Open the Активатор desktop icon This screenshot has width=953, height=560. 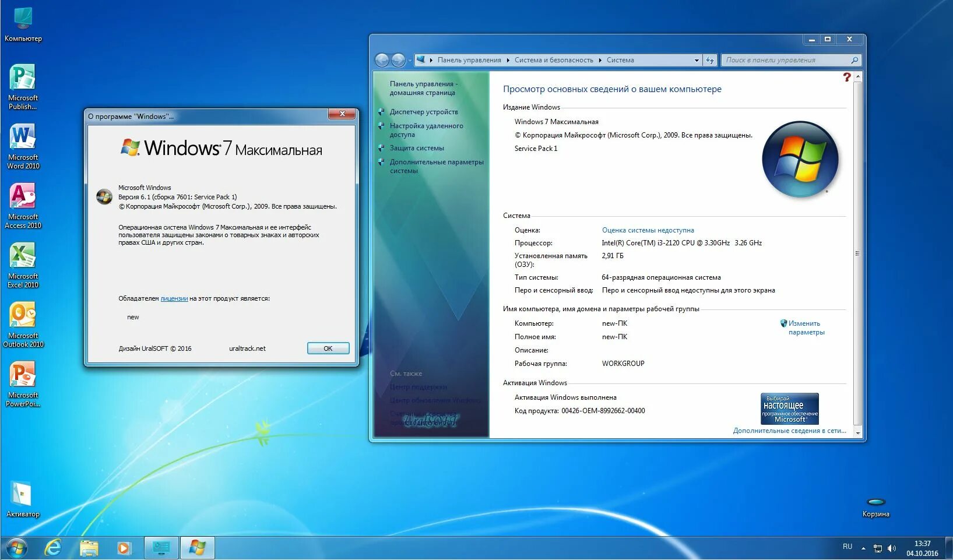[x=23, y=499]
